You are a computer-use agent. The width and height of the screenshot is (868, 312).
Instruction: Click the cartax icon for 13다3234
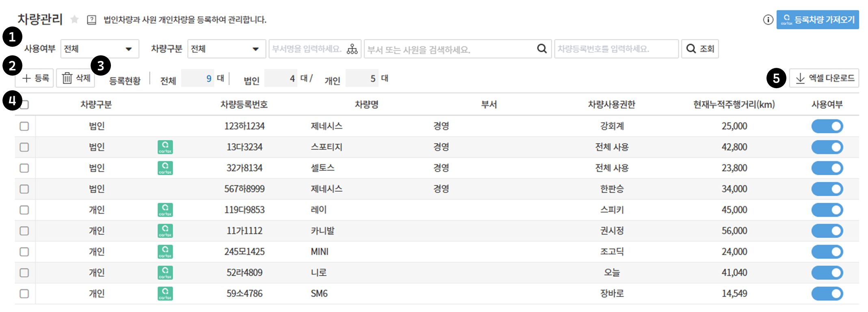(x=165, y=147)
